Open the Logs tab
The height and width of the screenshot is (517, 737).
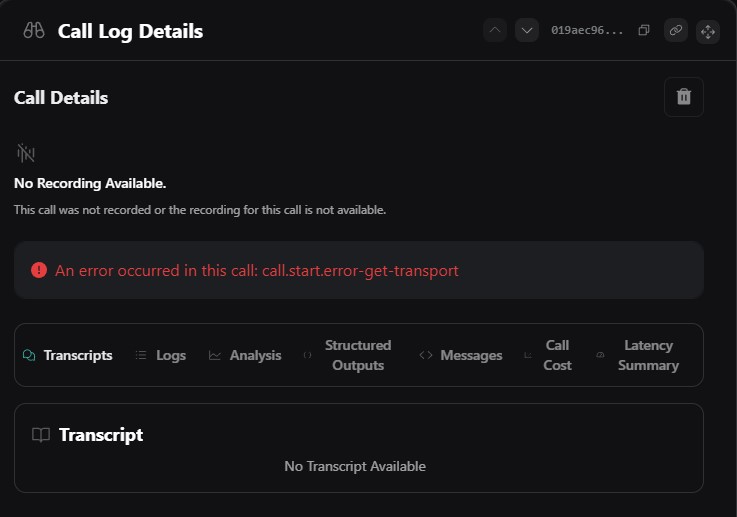point(161,355)
